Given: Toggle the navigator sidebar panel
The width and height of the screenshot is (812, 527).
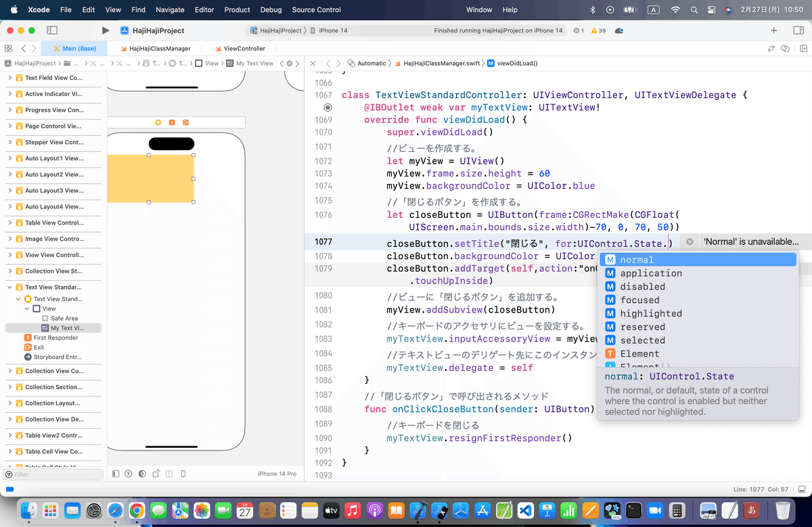Looking at the screenshot, I should [52, 30].
